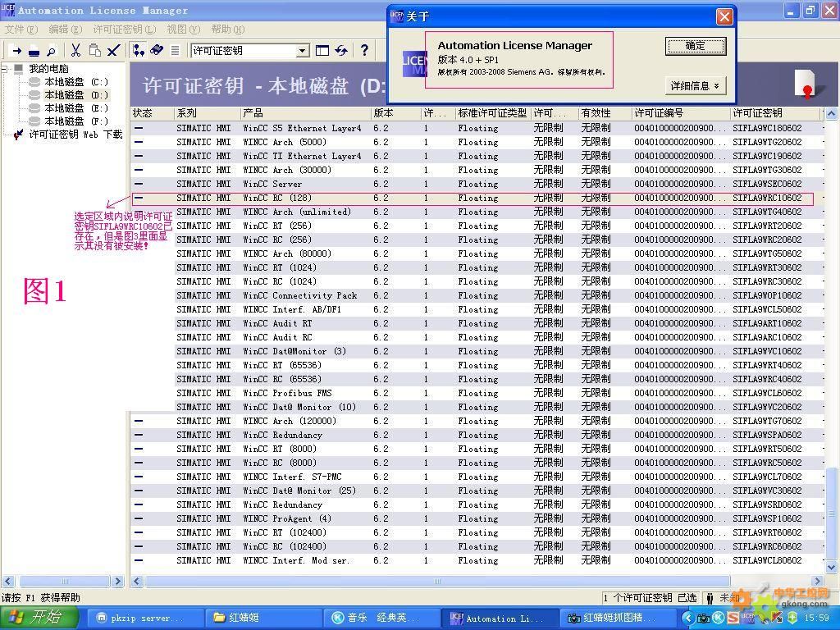Select 本地磁盘 (F:) in the tree
This screenshot has height=630, width=840.
pyautogui.click(x=76, y=121)
